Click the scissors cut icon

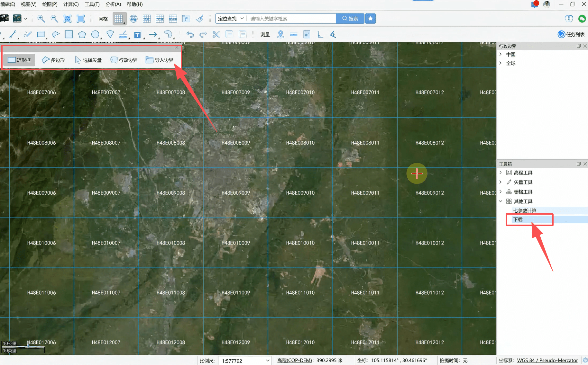pos(216,34)
